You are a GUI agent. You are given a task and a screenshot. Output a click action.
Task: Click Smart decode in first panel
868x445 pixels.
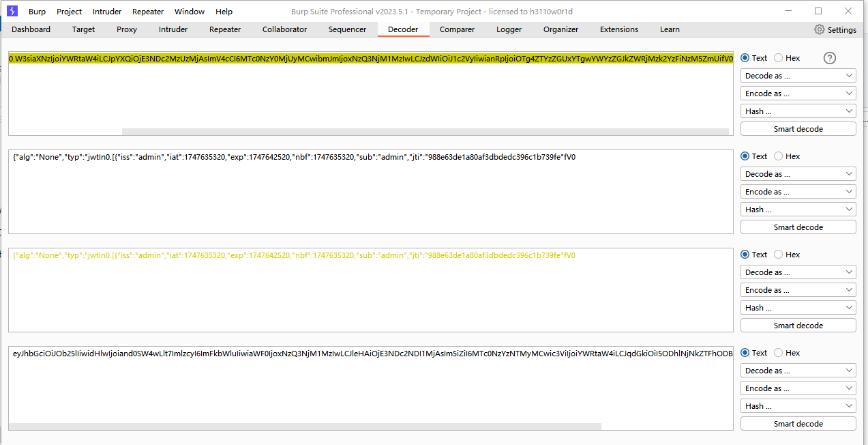coord(798,129)
